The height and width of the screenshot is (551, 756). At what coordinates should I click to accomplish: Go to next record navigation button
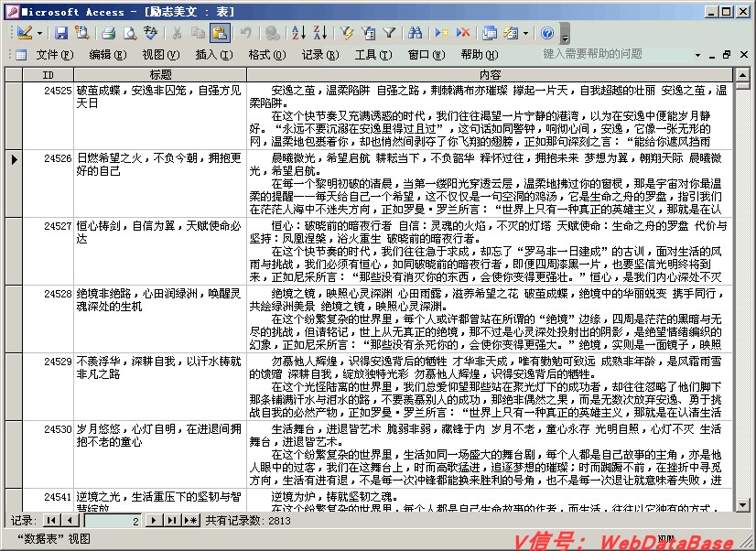[154, 521]
